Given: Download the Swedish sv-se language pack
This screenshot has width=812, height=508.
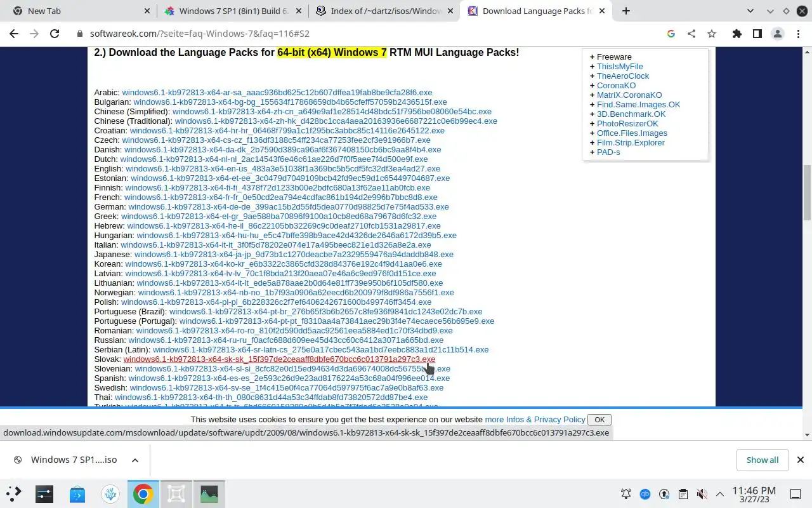Looking at the screenshot, I should [287, 388].
